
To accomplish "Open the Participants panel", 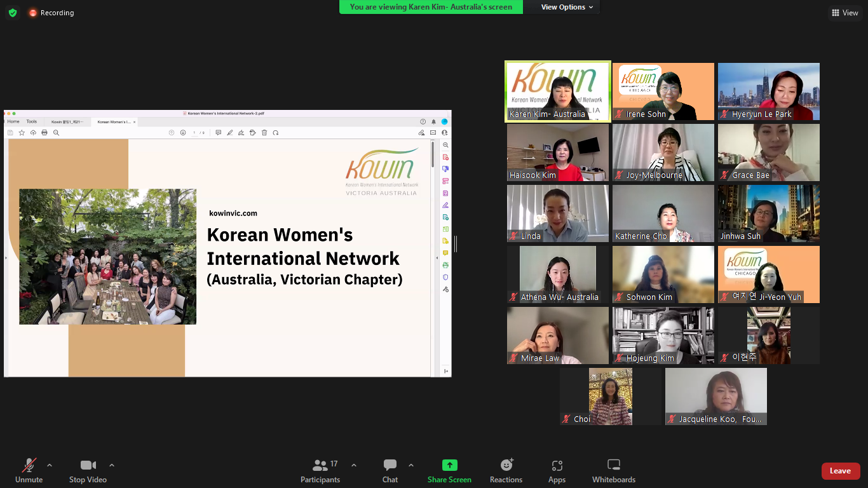I will [x=320, y=470].
